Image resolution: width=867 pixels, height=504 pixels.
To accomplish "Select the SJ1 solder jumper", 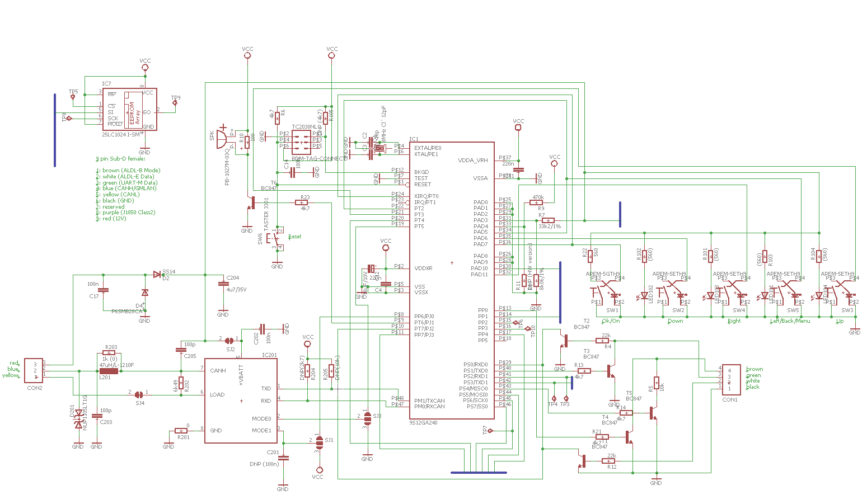I will click(x=320, y=442).
